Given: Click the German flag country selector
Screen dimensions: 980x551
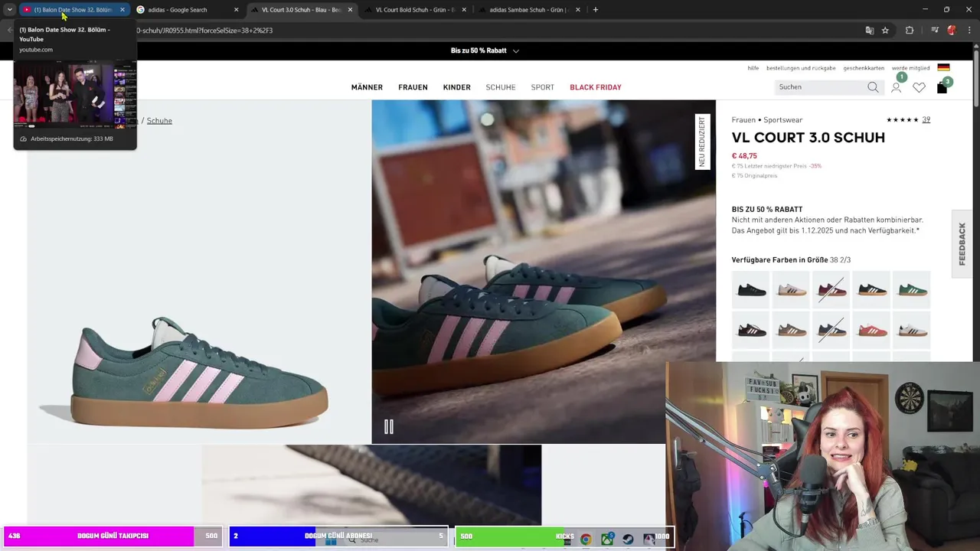Looking at the screenshot, I should (x=943, y=68).
